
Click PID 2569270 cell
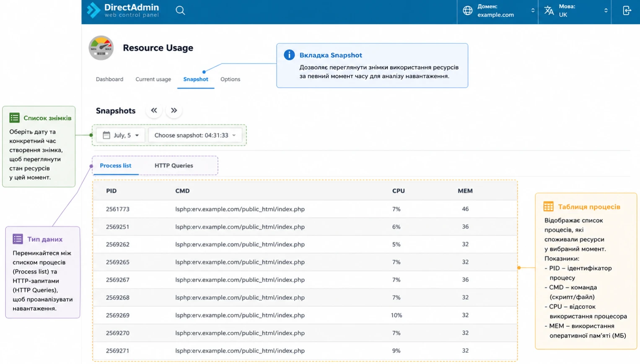(118, 333)
